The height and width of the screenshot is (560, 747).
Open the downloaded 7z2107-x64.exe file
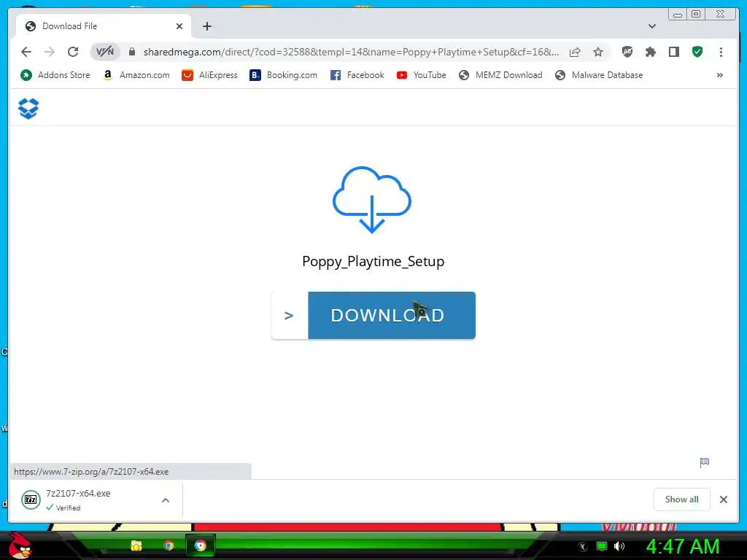[x=78, y=494]
